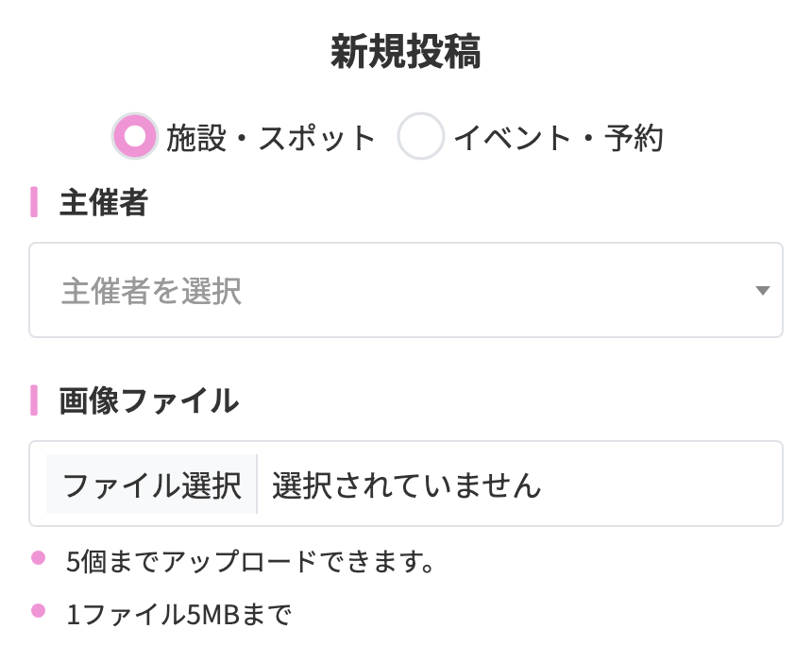Click the pink bullet dot before 1ファイル5MBまで
812x646 pixels.
coord(36,610)
